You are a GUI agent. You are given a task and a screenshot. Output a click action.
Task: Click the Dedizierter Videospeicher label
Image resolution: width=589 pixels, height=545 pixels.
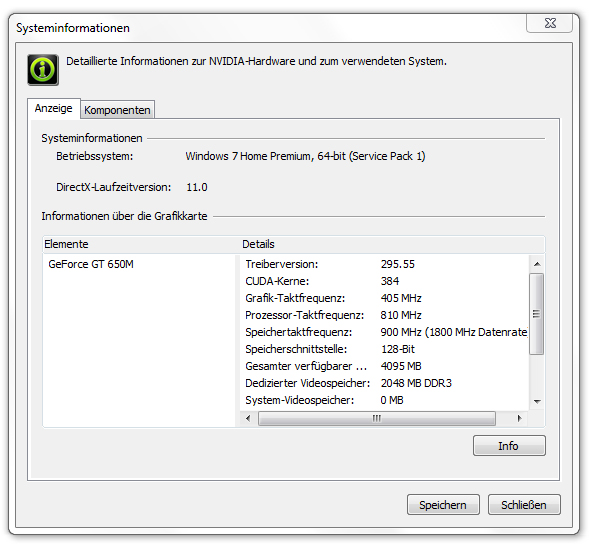click(307, 383)
